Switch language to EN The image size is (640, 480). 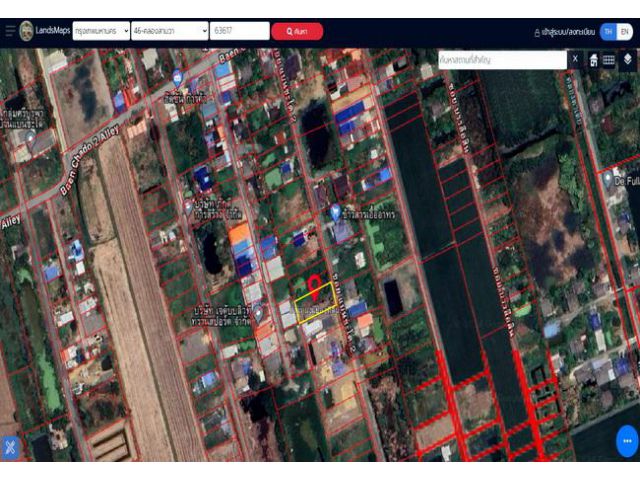[x=625, y=32]
